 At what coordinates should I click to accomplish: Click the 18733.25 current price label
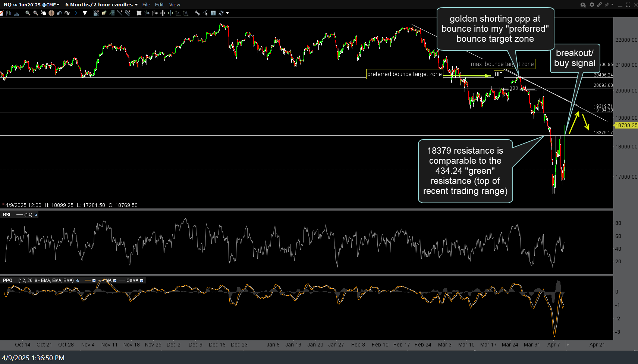click(626, 125)
